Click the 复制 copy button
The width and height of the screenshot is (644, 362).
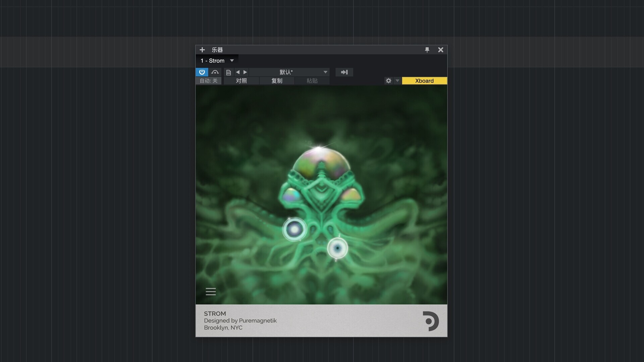coord(277,81)
